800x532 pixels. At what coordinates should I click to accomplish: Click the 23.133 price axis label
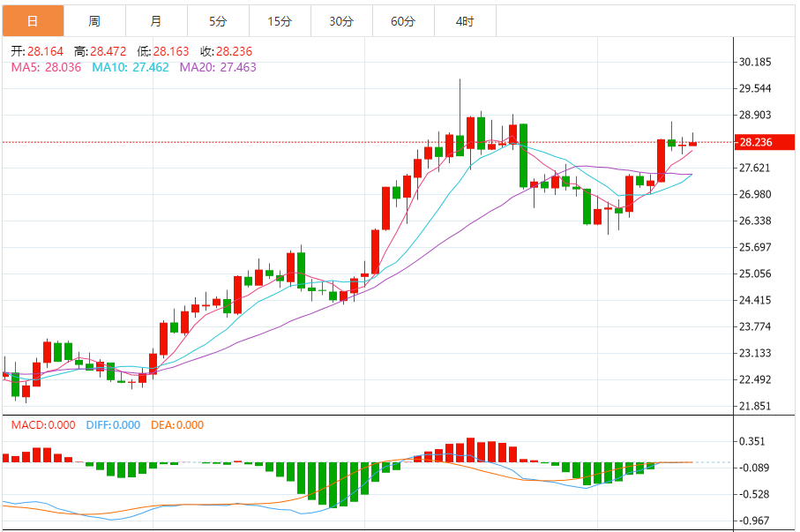coord(755,353)
